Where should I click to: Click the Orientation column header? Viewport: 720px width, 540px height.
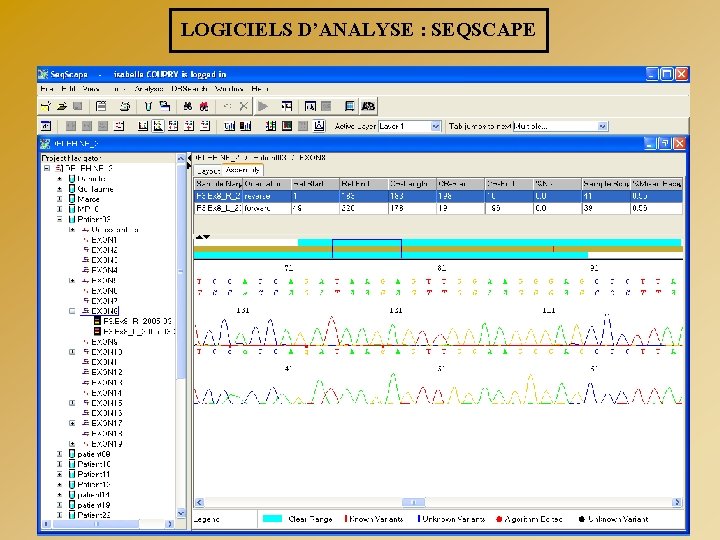[x=267, y=184]
